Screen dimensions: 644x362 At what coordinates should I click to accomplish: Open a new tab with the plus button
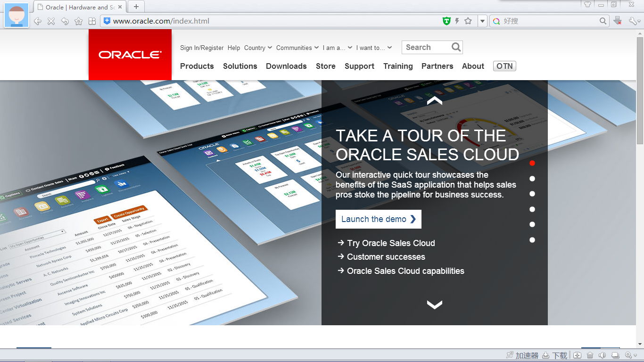point(136,7)
